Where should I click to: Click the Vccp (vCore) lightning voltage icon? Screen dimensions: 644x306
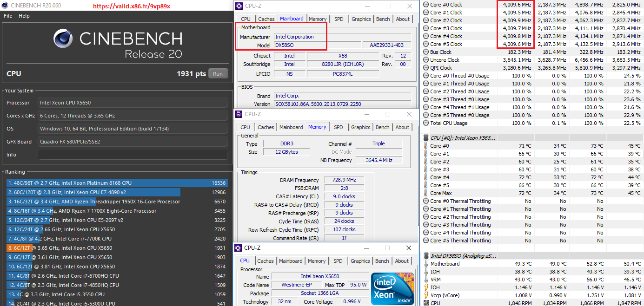[x=425, y=295]
